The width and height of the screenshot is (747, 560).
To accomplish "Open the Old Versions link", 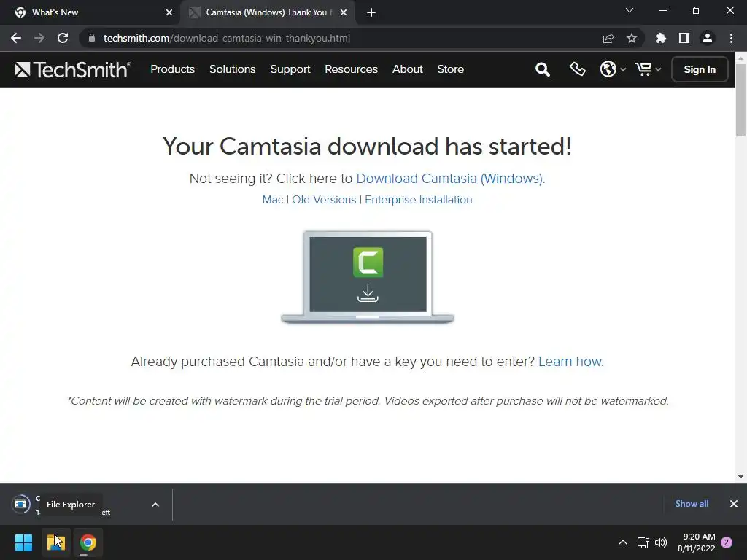I will click(324, 200).
